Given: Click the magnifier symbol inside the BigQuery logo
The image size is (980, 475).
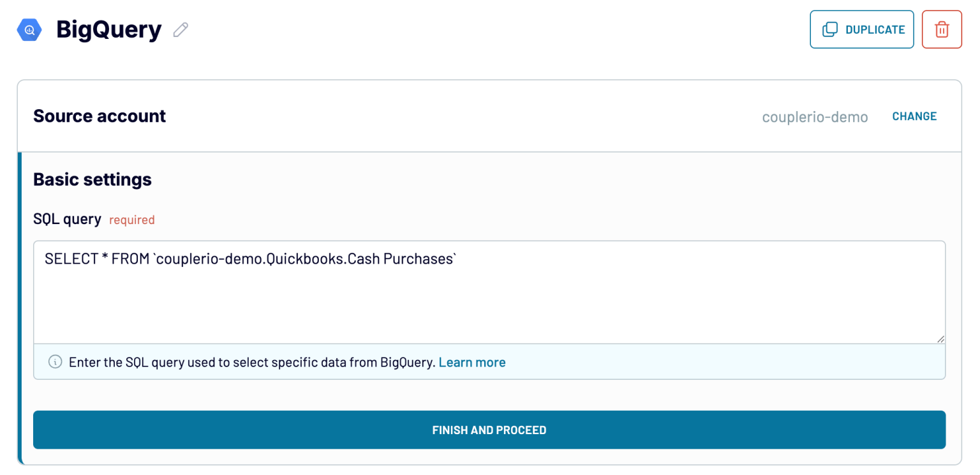Looking at the screenshot, I should point(28,29).
